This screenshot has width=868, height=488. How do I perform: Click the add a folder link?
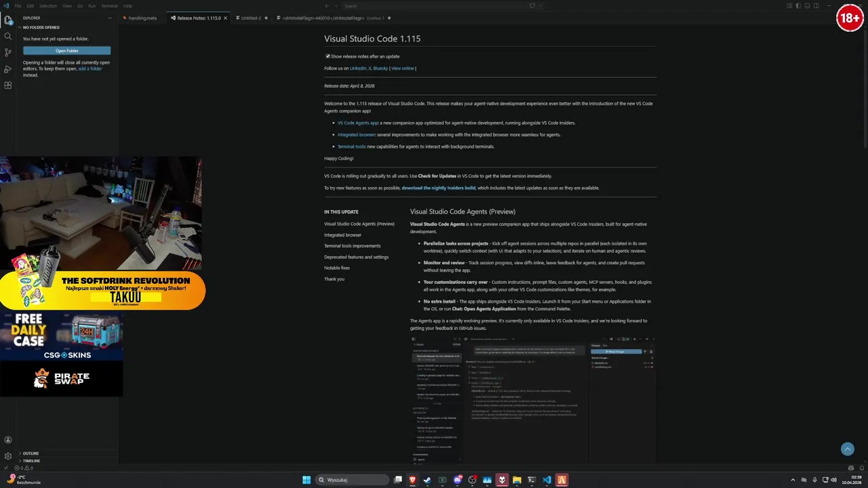(x=90, y=68)
